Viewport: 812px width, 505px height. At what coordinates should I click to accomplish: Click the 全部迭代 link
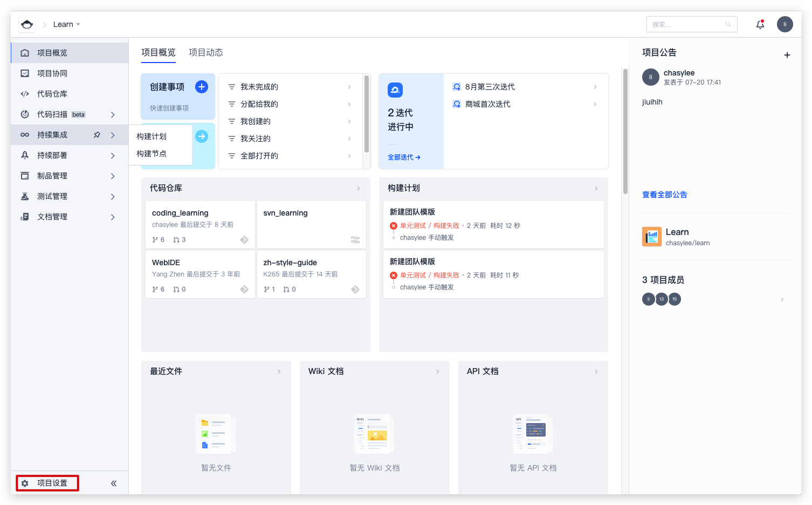tap(403, 157)
